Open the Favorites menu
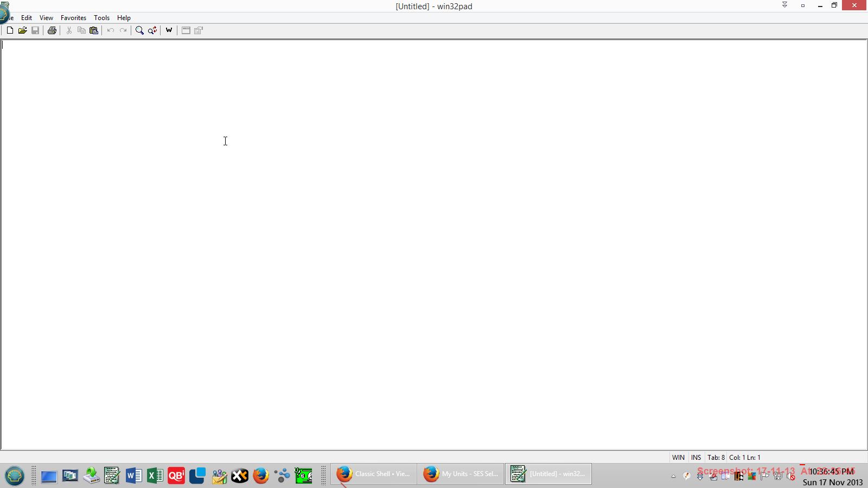Image resolution: width=868 pixels, height=488 pixels. click(x=73, y=18)
